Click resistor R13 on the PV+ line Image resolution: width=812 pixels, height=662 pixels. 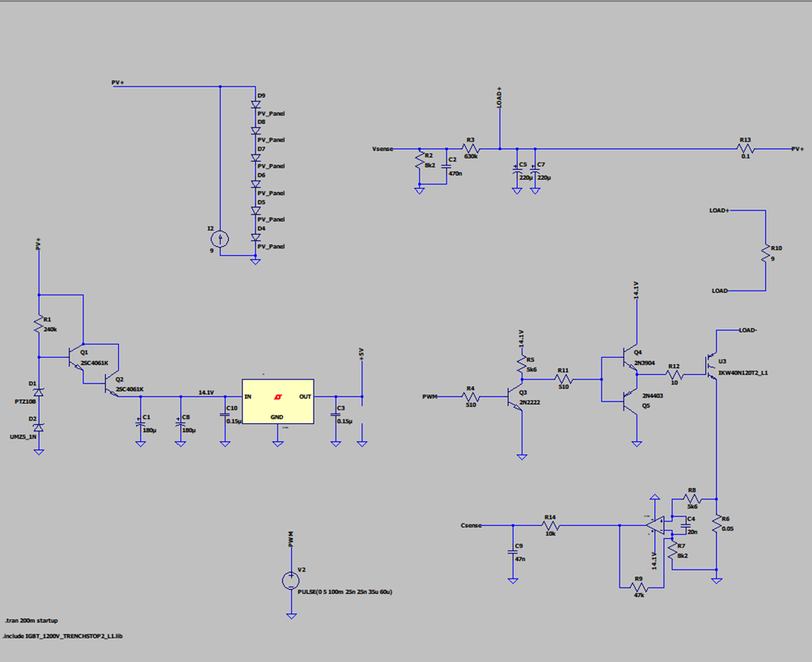tap(745, 149)
